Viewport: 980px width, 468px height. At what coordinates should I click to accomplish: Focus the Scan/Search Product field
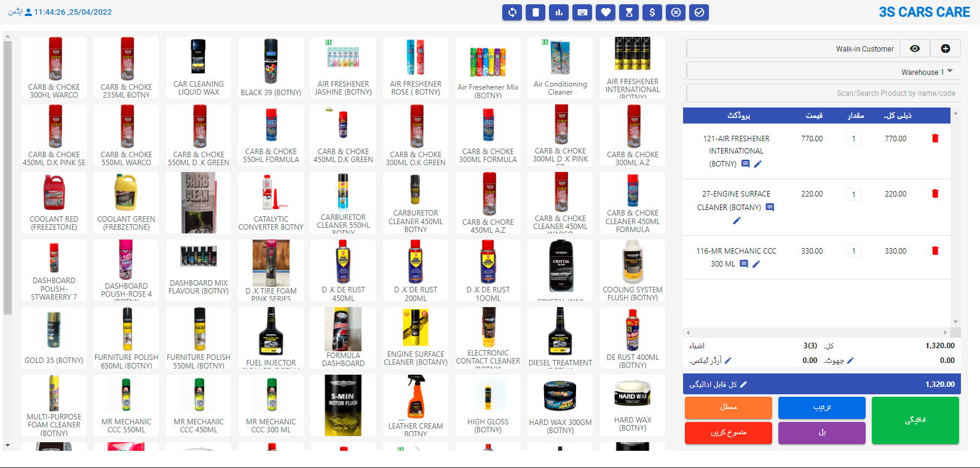pyautogui.click(x=823, y=93)
